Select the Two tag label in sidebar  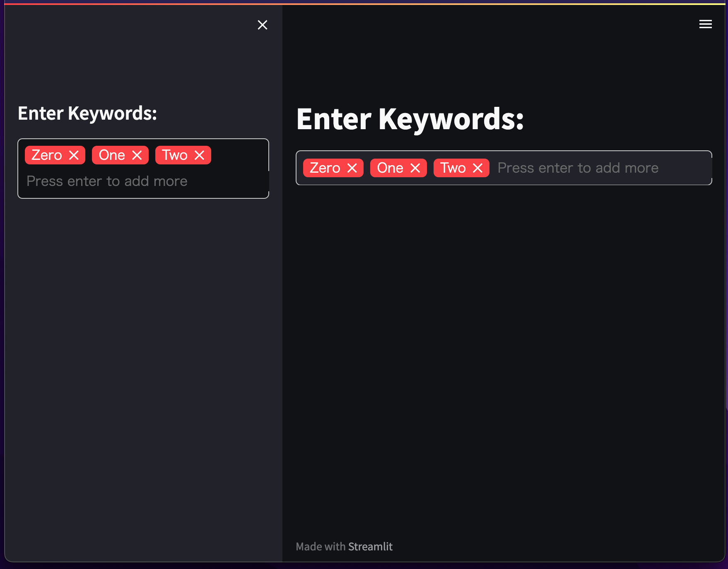click(x=175, y=155)
